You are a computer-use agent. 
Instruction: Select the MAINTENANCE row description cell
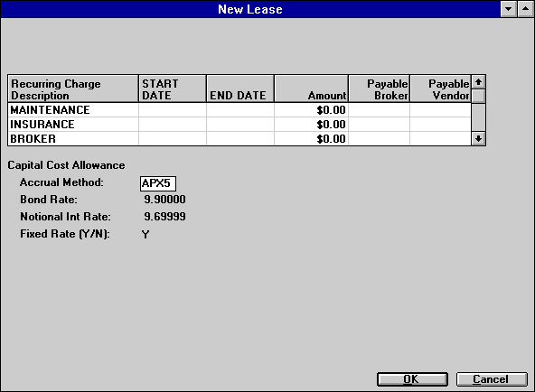(73, 110)
